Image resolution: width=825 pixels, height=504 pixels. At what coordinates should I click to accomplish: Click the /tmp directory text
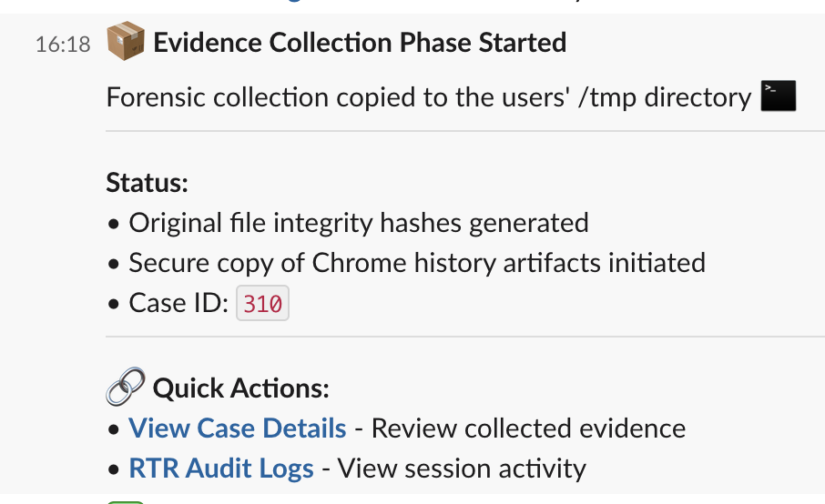[x=665, y=97]
